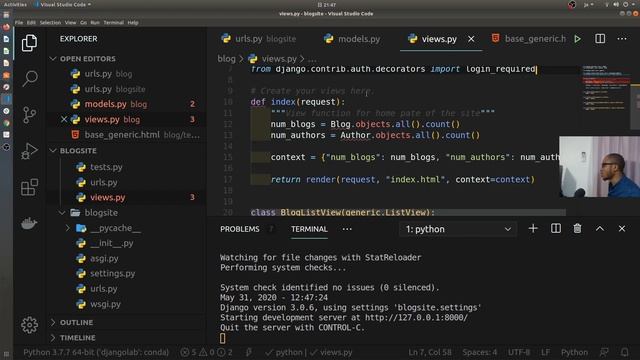Open the Source Control view icon
The width and height of the screenshot is (640, 360).
[x=29, y=115]
